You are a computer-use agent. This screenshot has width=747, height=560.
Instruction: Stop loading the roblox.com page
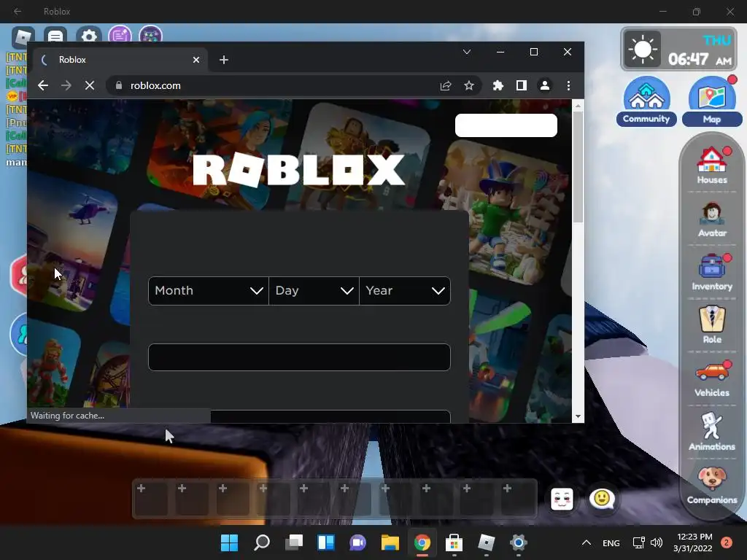click(90, 86)
